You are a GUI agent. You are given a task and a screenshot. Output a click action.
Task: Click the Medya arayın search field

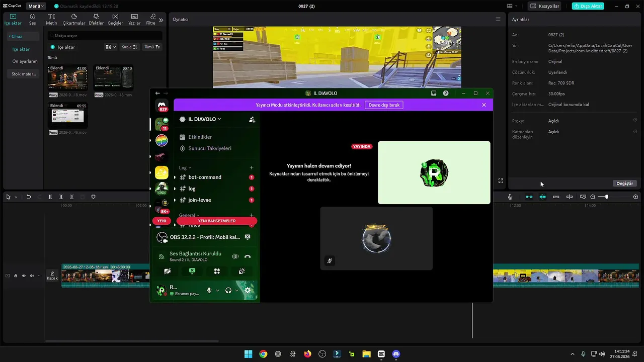coord(105,36)
